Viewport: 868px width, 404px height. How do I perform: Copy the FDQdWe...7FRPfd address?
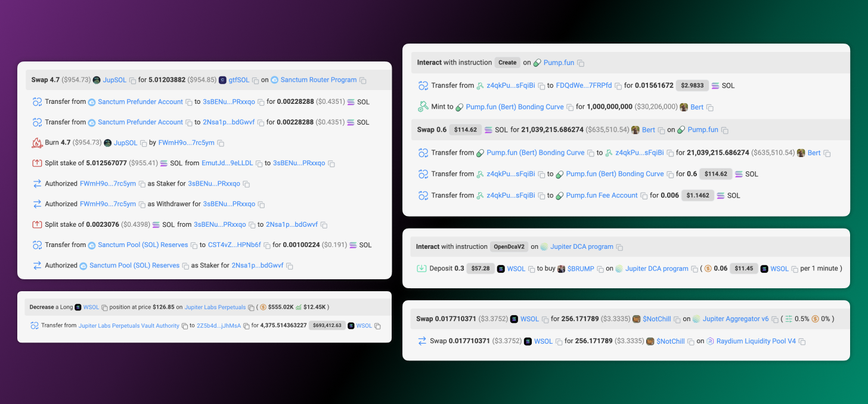[x=618, y=86]
